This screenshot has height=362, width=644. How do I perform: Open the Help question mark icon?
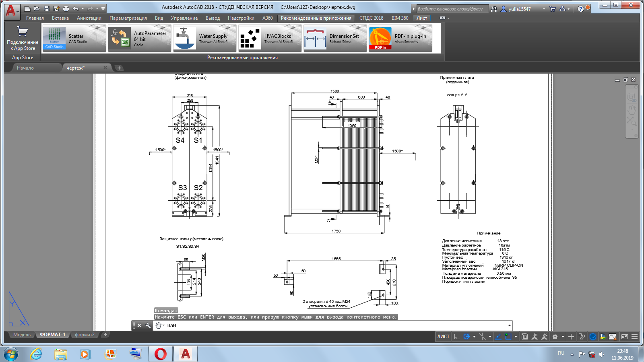(580, 9)
